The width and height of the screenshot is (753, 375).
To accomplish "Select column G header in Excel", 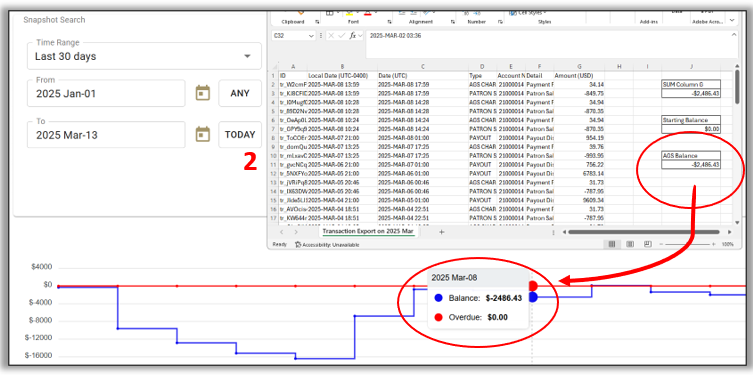I will pyautogui.click(x=579, y=67).
